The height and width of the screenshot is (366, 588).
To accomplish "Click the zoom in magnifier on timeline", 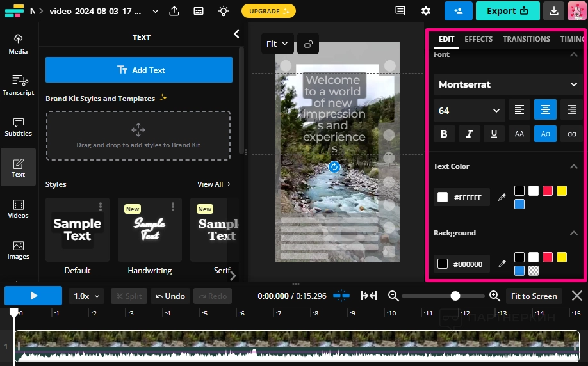I will point(494,296).
